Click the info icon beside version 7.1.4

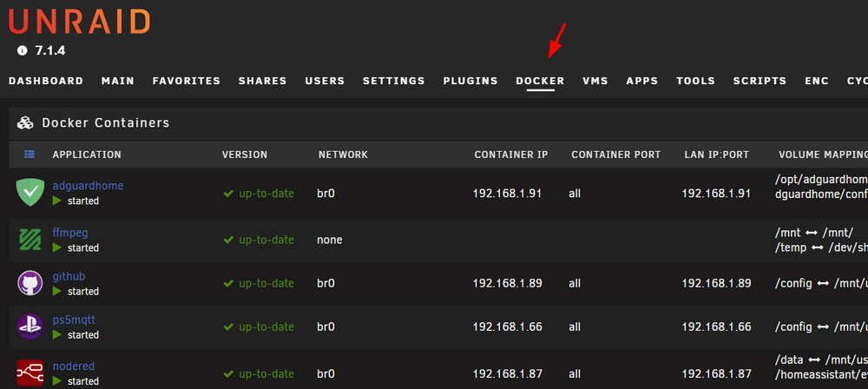pyautogui.click(x=23, y=51)
